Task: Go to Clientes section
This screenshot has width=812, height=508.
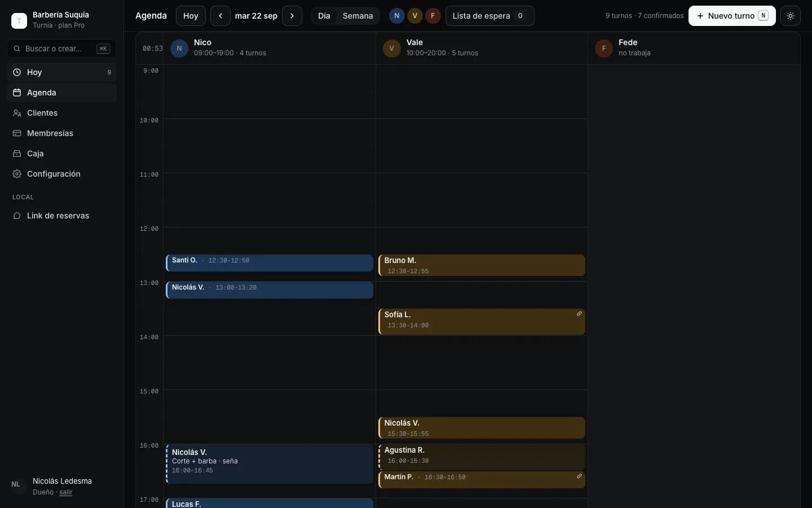Action: (62, 113)
